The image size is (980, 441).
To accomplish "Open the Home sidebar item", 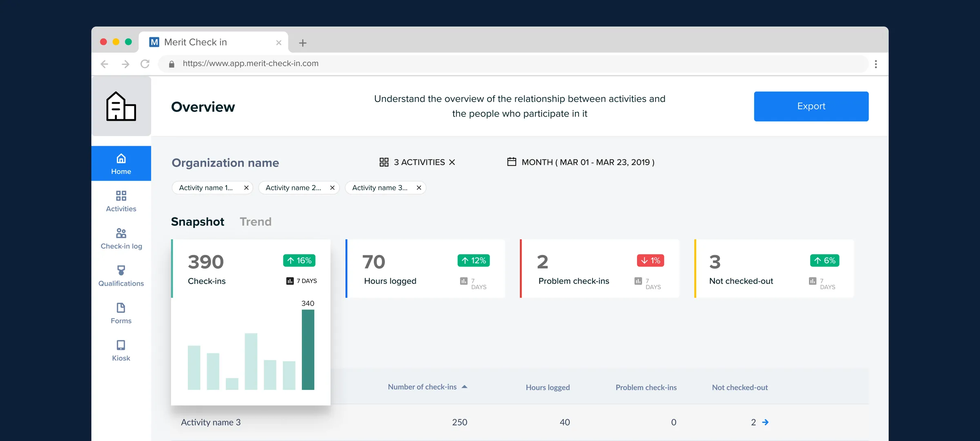I will pos(121,164).
